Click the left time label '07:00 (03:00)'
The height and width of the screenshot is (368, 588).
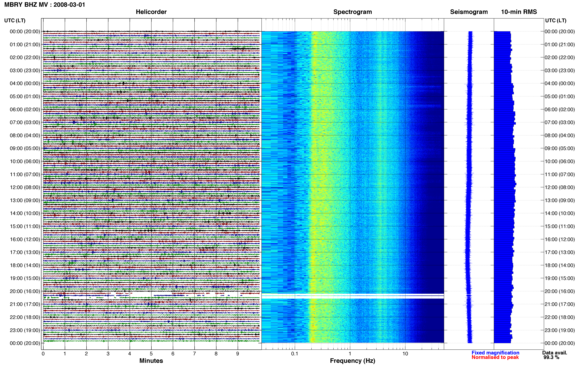[x=25, y=122]
